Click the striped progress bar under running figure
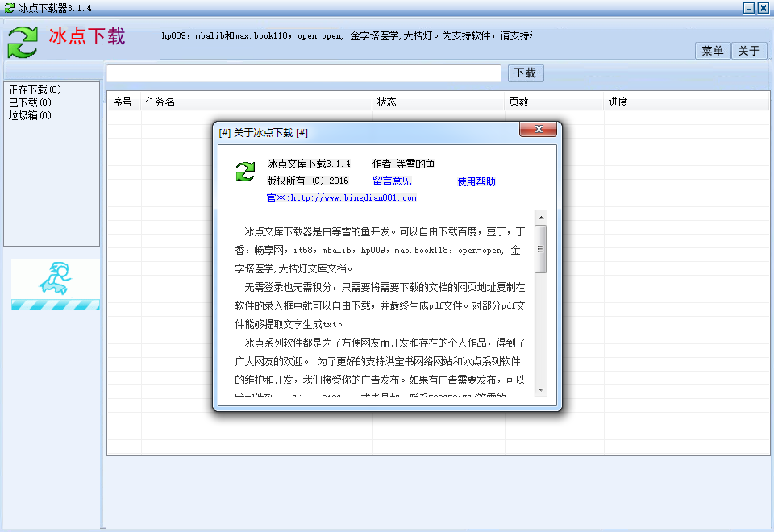 (56, 305)
